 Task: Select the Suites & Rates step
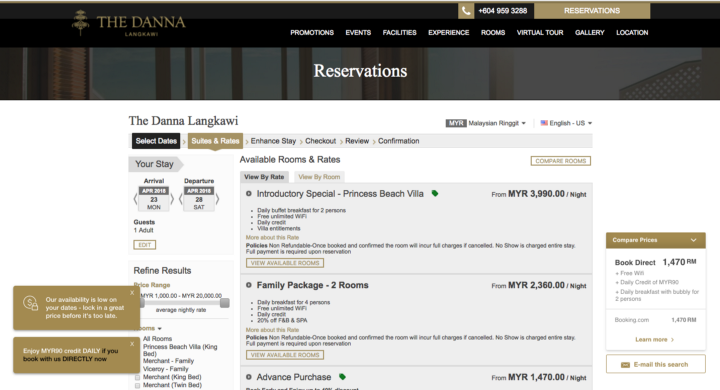[x=215, y=141]
